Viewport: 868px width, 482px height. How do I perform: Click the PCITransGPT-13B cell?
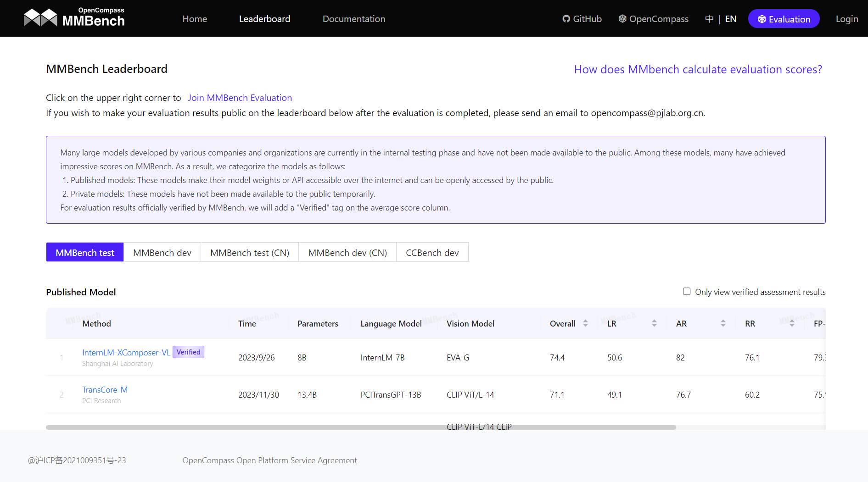pos(391,394)
